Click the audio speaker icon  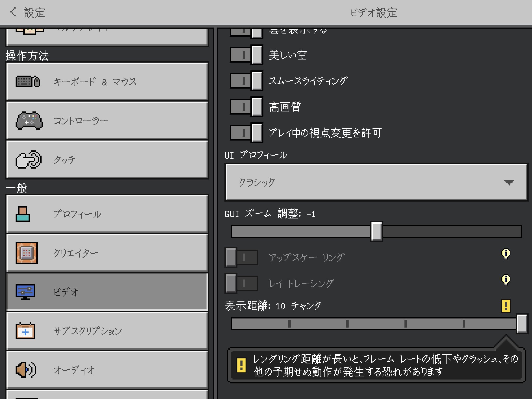click(x=26, y=370)
